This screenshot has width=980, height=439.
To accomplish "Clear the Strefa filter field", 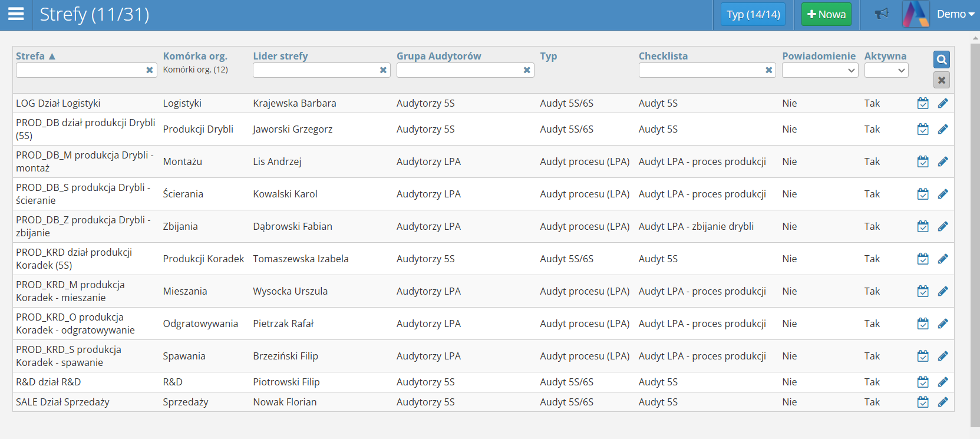I will click(x=150, y=70).
